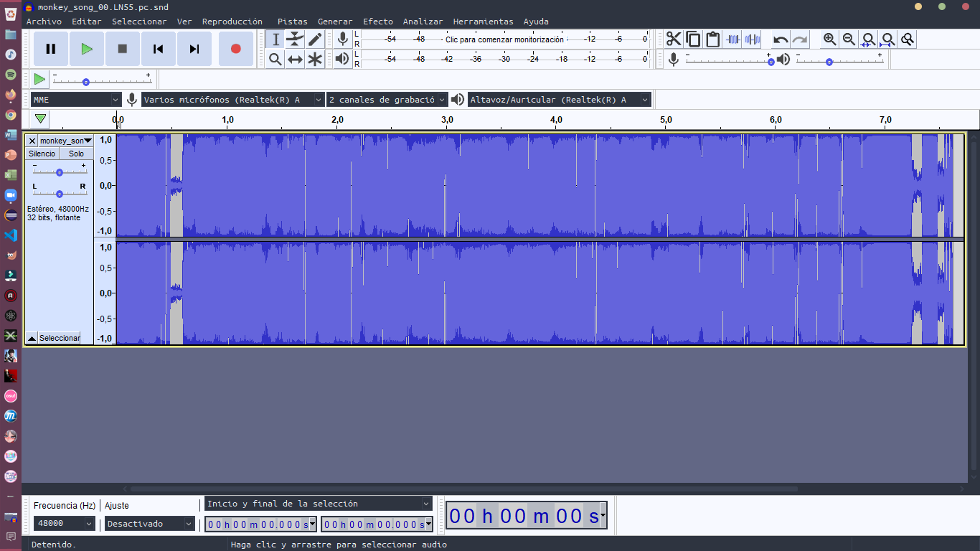The width and height of the screenshot is (980, 551).
Task: Silence the selected audio
Action: point(752,39)
